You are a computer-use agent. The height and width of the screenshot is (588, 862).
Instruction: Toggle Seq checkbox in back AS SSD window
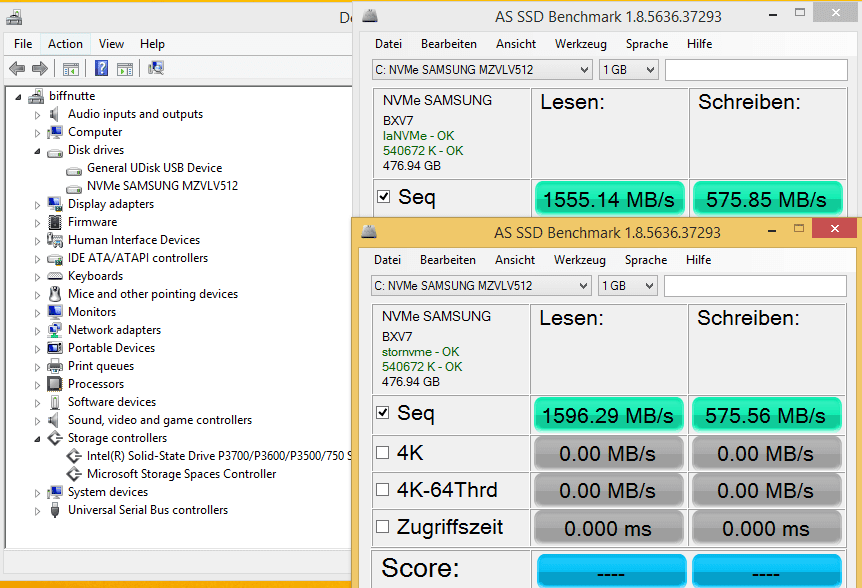coord(384,197)
